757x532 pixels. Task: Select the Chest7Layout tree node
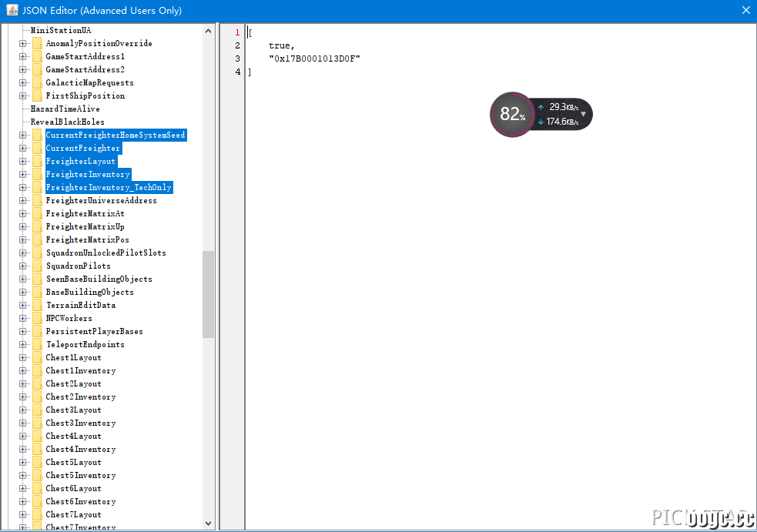point(73,514)
